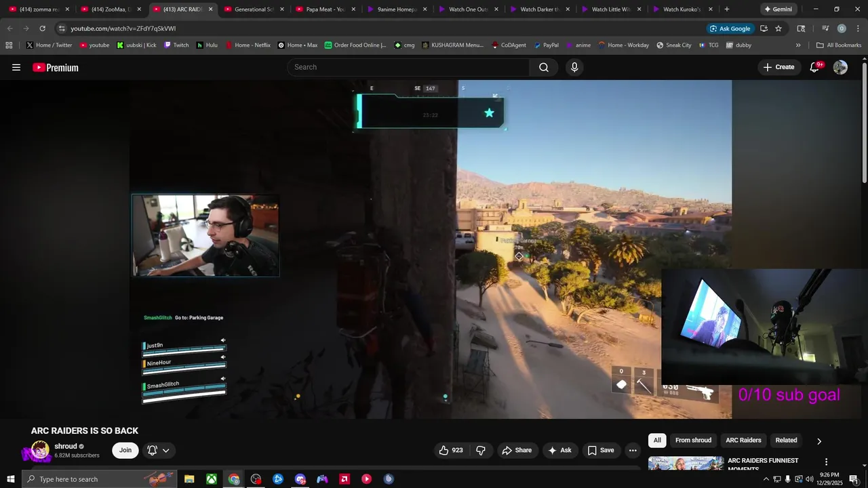
Task: Show hidden system tray icons
Action: click(x=766, y=479)
